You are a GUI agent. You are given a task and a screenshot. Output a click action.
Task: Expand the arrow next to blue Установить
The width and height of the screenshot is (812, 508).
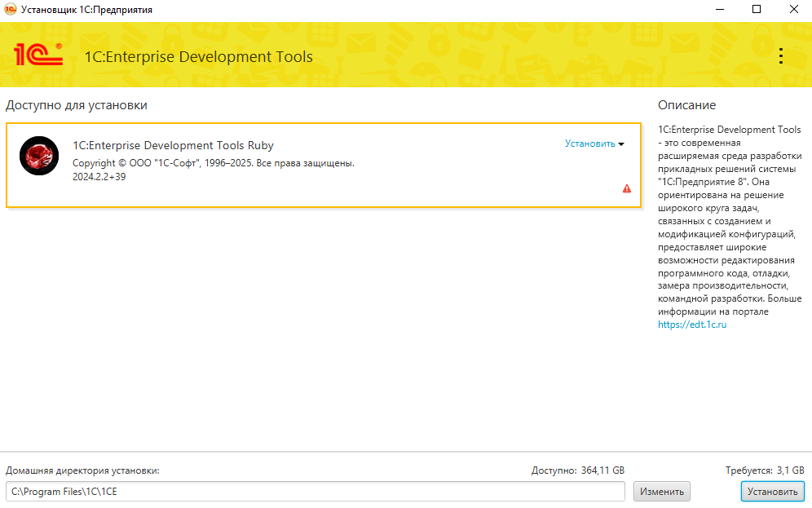pyautogui.click(x=621, y=144)
